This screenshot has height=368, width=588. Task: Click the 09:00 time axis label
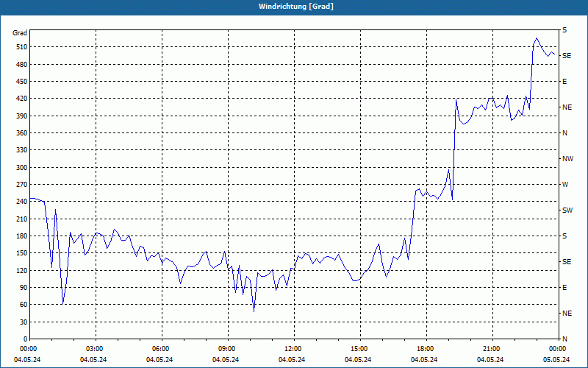[x=228, y=349]
